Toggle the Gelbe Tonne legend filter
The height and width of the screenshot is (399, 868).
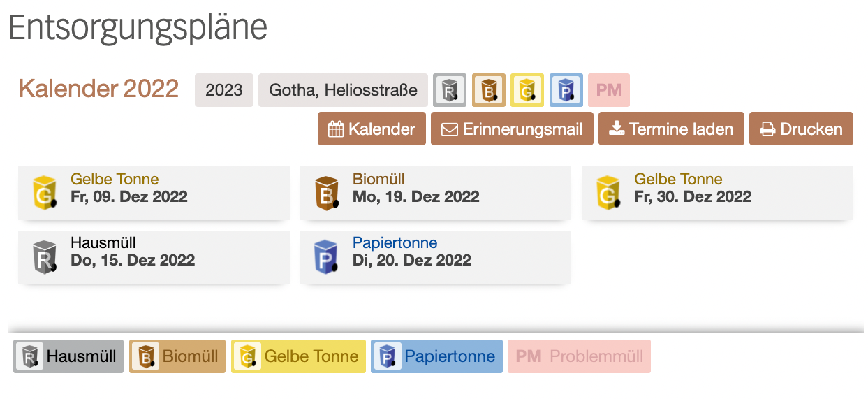[x=298, y=356]
